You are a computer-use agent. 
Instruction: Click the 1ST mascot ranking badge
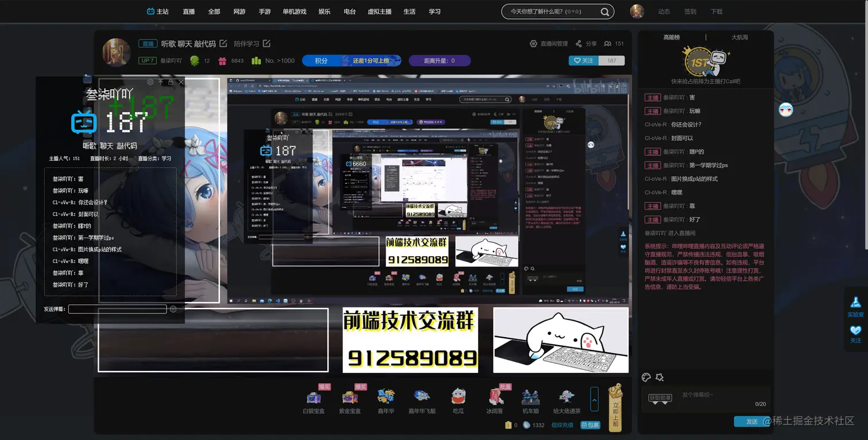(706, 61)
